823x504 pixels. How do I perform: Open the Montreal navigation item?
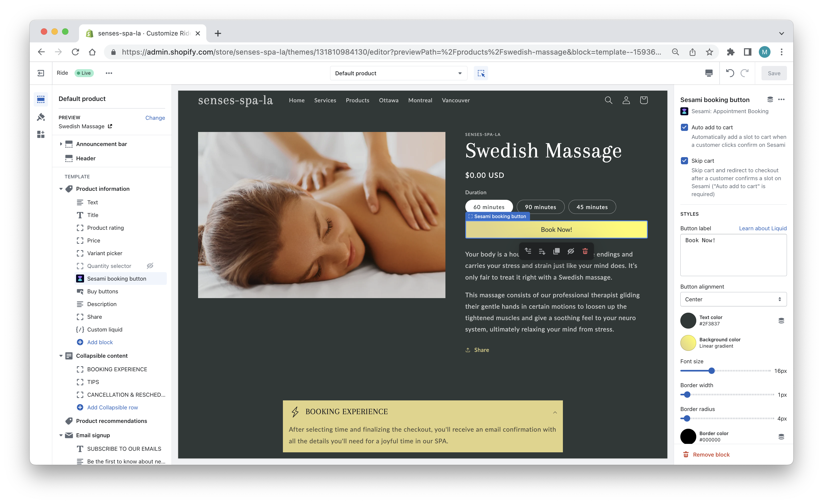[420, 100]
